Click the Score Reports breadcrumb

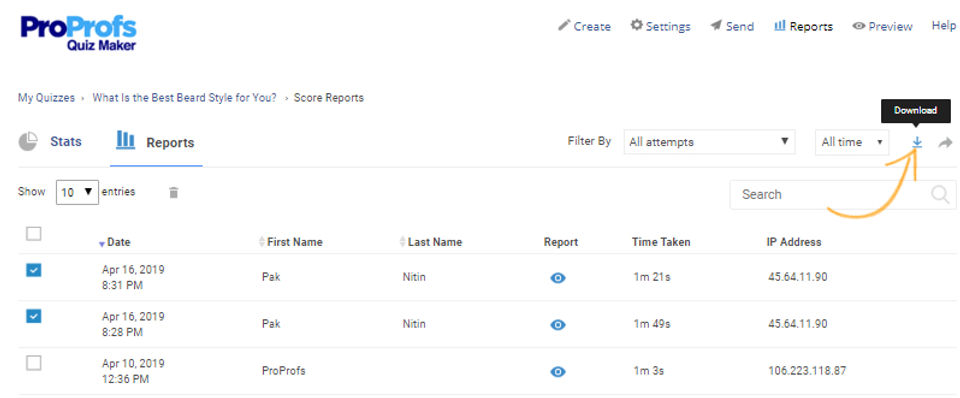point(329,97)
